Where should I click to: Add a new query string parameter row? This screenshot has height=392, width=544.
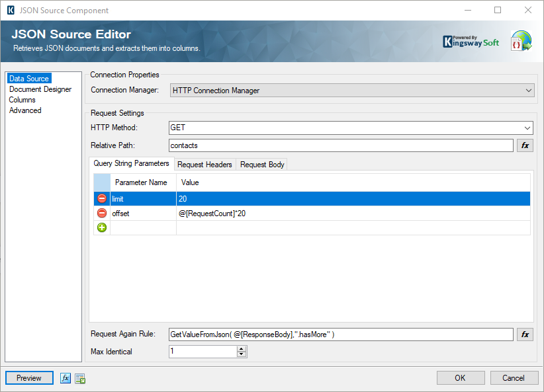click(x=102, y=227)
